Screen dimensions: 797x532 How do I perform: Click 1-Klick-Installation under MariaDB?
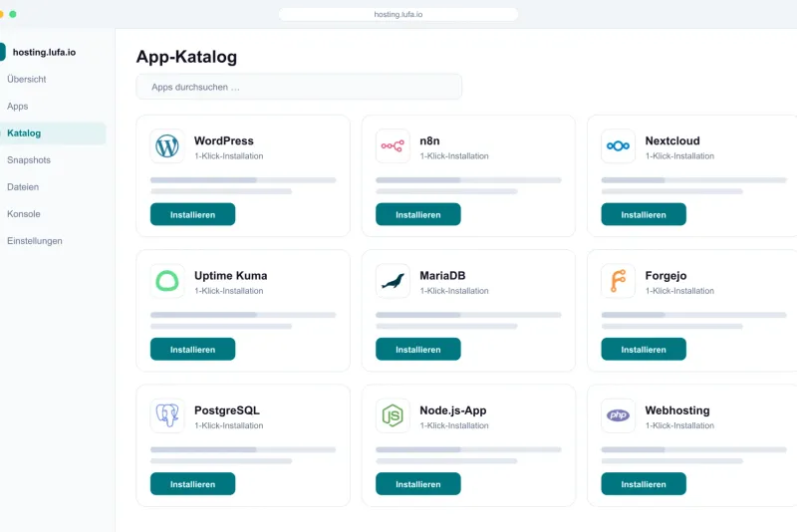pos(454,291)
